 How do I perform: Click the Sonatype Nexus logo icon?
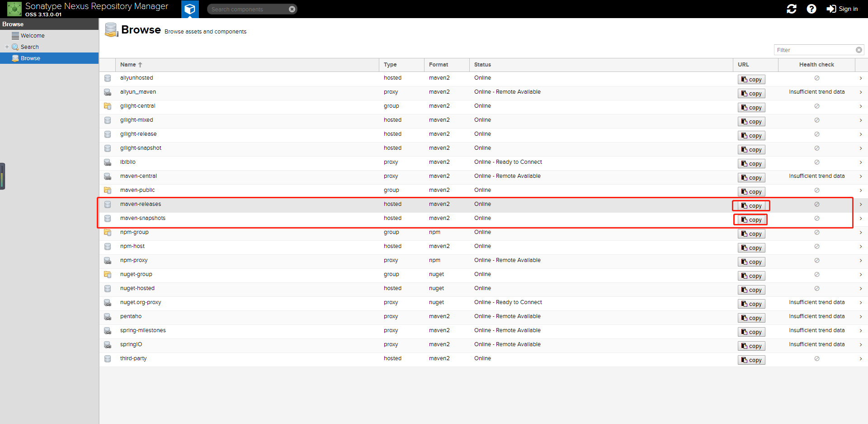(x=14, y=9)
